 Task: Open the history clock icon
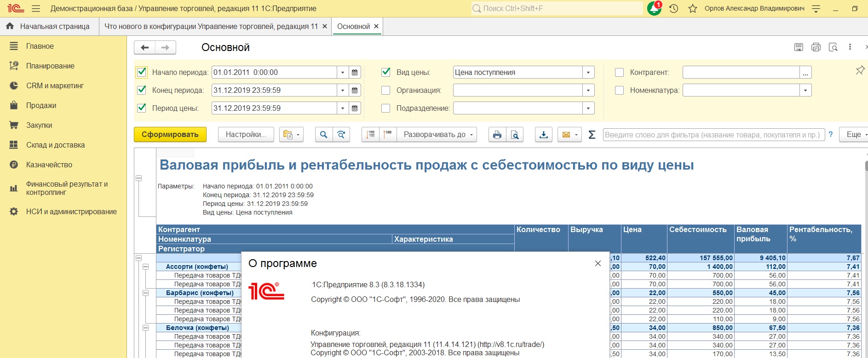pyautogui.click(x=674, y=9)
